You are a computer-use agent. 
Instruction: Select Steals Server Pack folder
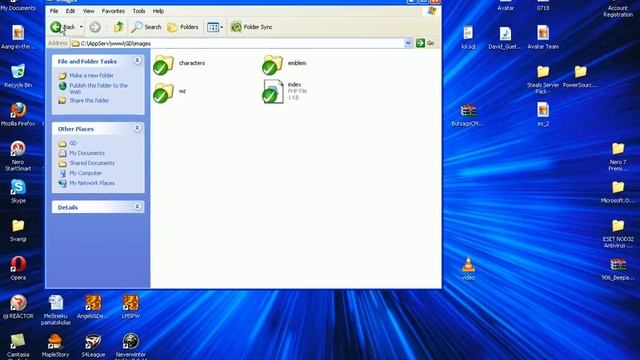click(543, 79)
